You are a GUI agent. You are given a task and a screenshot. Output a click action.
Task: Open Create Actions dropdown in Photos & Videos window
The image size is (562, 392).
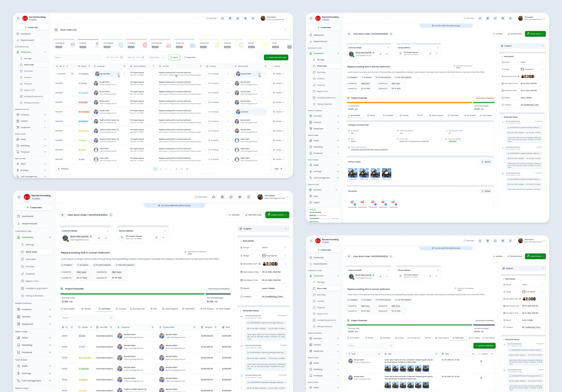click(535, 34)
